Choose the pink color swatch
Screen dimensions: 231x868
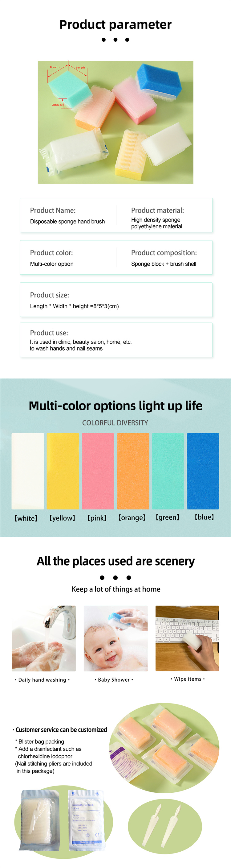tap(98, 471)
